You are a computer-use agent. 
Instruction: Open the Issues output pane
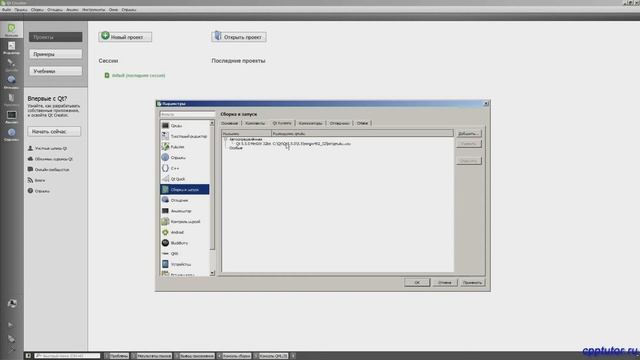(x=117, y=356)
